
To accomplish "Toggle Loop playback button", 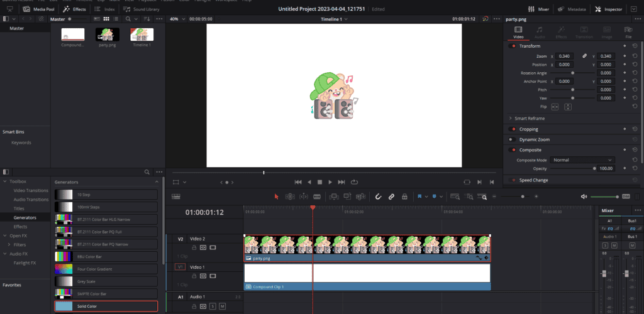I will click(355, 182).
